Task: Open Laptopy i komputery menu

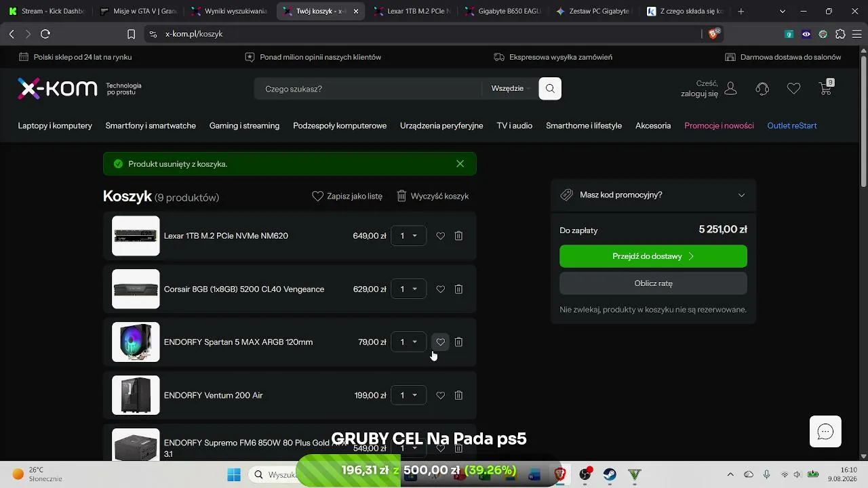Action: point(55,125)
